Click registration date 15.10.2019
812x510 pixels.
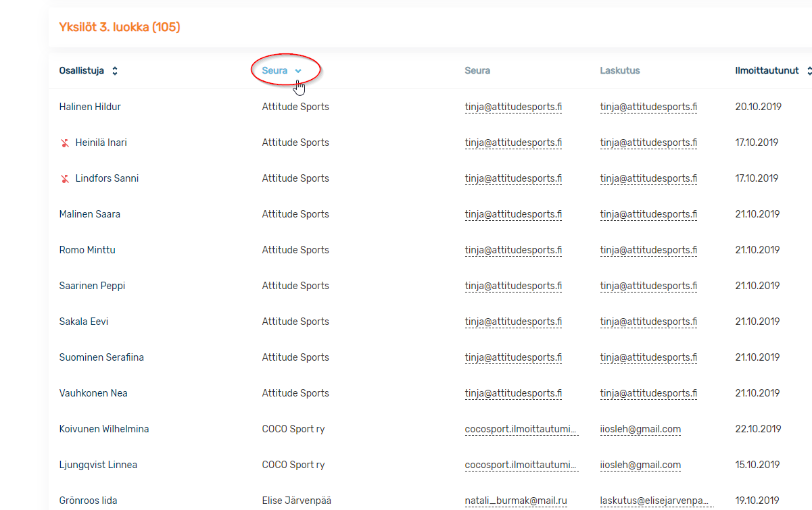click(x=757, y=465)
